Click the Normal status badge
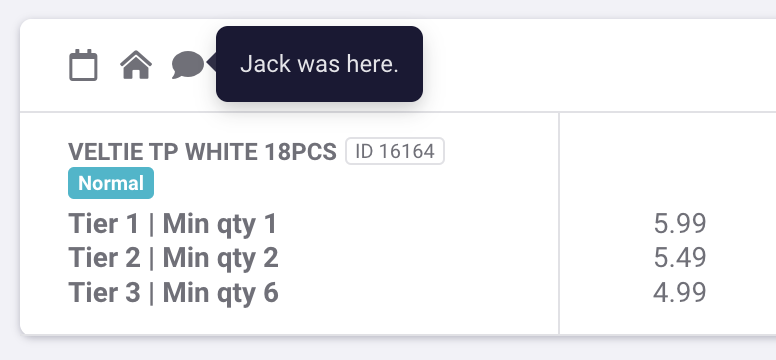 click(x=111, y=183)
